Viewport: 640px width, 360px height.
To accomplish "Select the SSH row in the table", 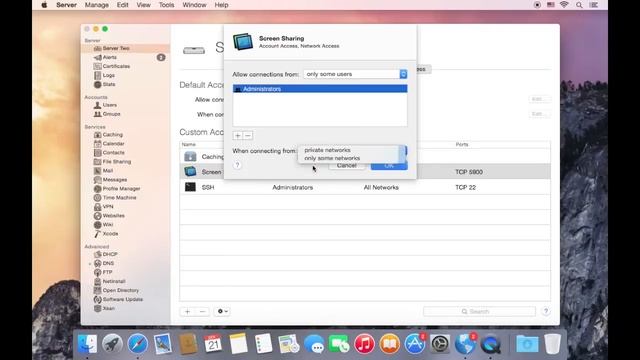I will pyautogui.click(x=365, y=187).
